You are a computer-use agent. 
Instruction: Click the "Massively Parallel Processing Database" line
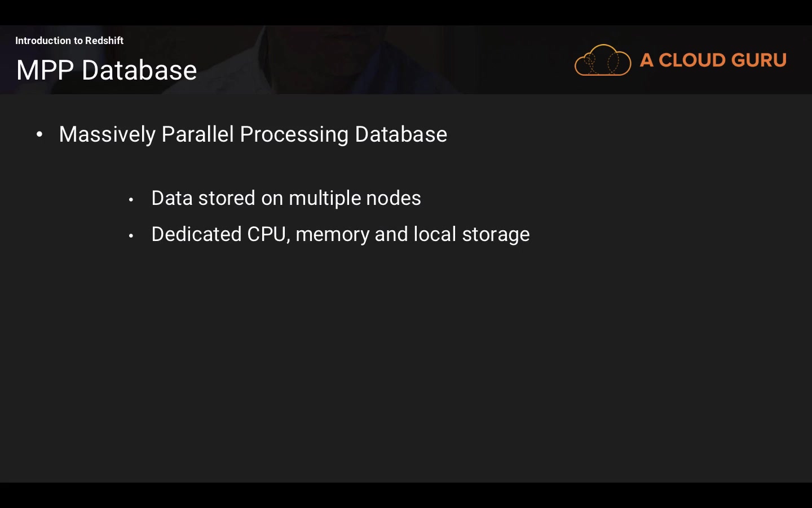(253, 134)
